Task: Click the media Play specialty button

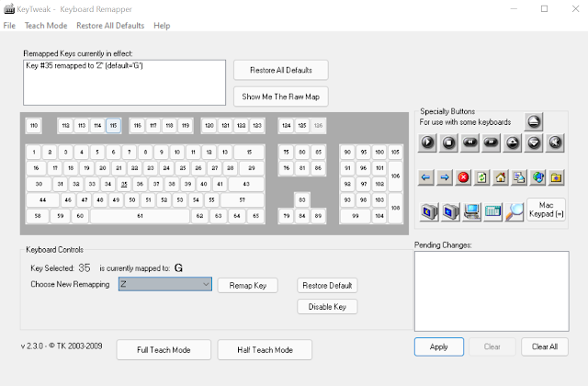Action: coord(427,142)
